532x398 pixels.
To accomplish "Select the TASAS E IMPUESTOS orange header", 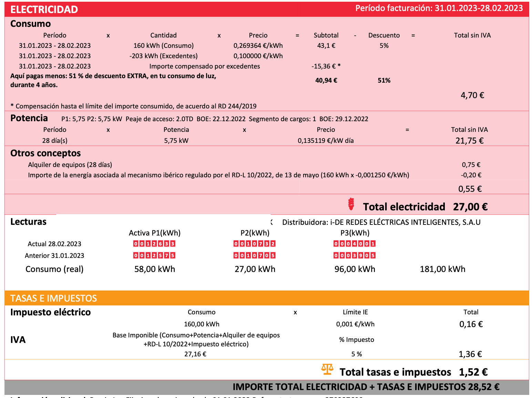I will click(267, 298).
